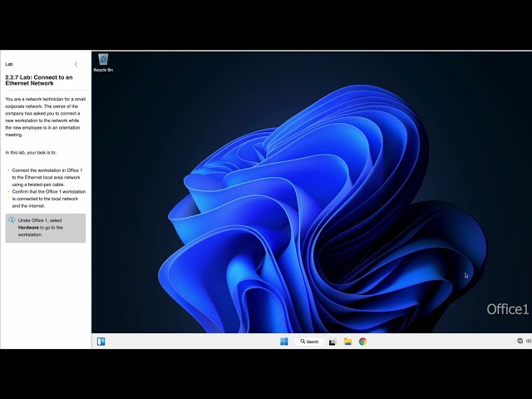This screenshot has width=532, height=399.
Task: Click the volume speaker tray icon
Action: click(529, 341)
